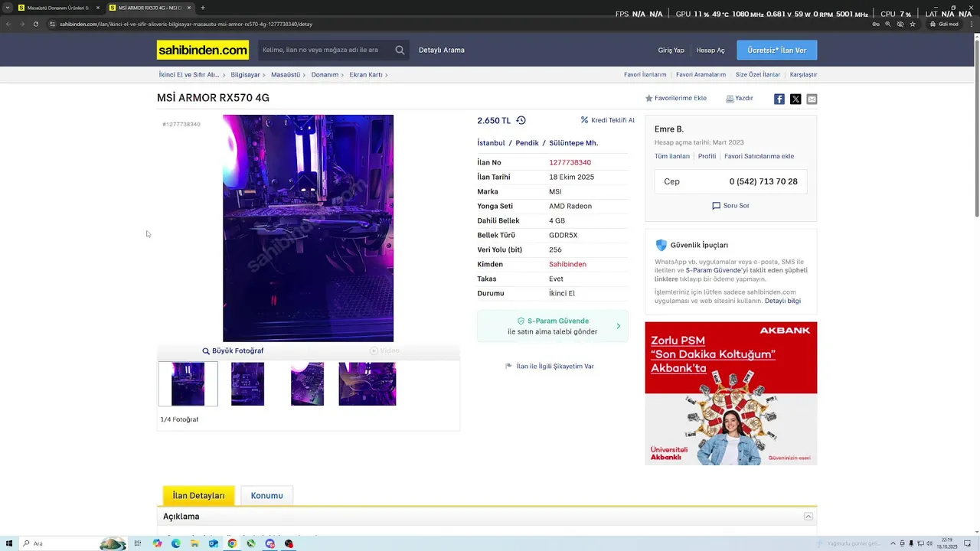This screenshot has height=551, width=980.
Task: Switch to İlan Detayları tab
Action: pyautogui.click(x=199, y=495)
